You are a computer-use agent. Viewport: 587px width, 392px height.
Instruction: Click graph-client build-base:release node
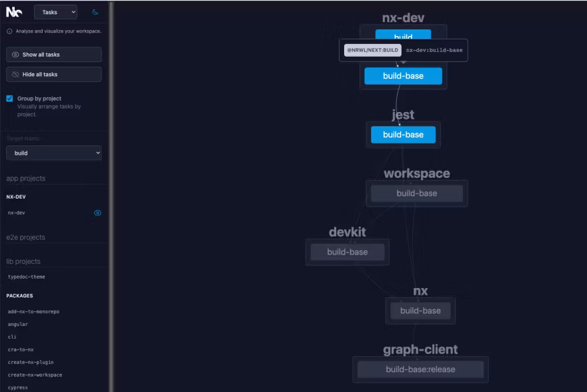tap(420, 369)
